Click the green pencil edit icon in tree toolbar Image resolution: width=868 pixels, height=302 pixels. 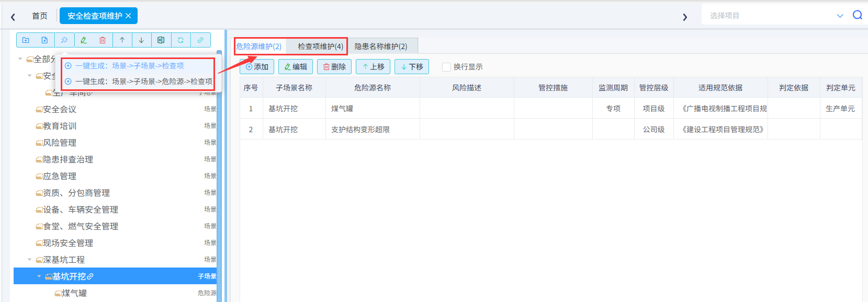click(84, 40)
